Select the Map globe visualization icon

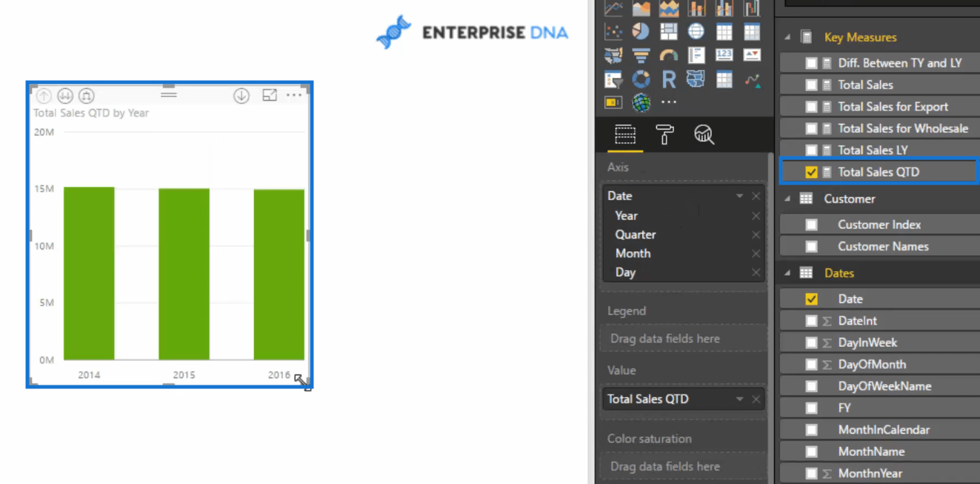(x=696, y=32)
